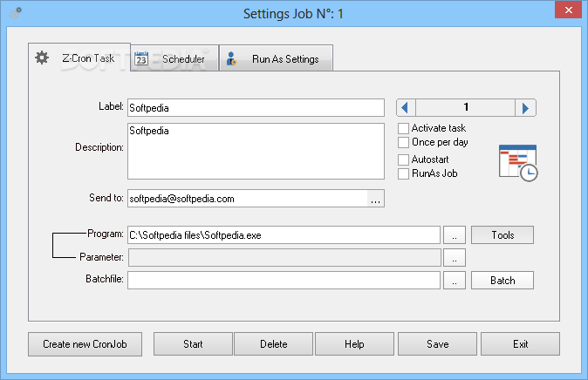588x380 pixels.
Task: Save the job settings
Action: [437, 344]
